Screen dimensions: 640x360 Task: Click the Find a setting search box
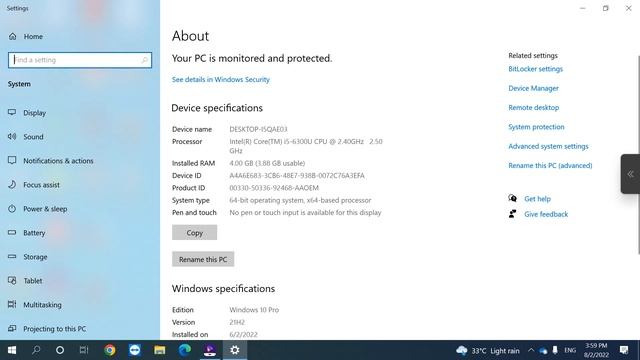pyautogui.click(x=80, y=60)
